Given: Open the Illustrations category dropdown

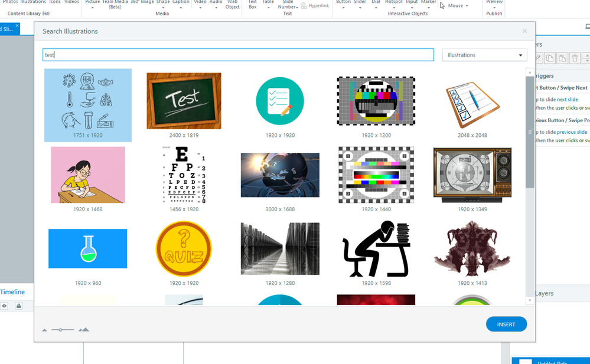Looking at the screenshot, I should click(x=485, y=55).
